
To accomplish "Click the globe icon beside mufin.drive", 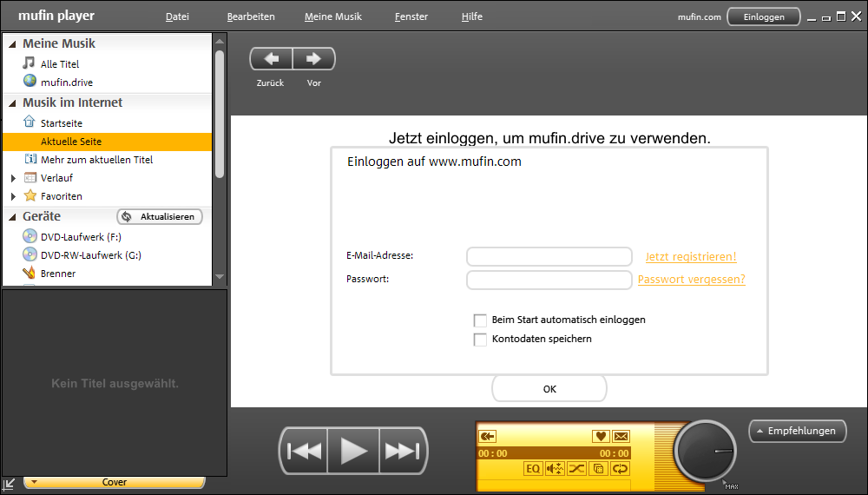I will click(x=30, y=81).
